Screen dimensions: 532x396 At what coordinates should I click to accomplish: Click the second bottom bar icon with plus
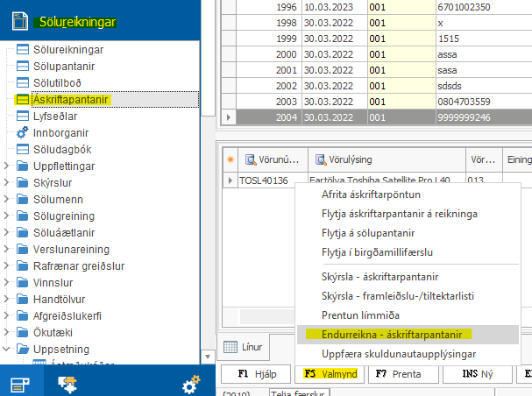tap(66, 383)
